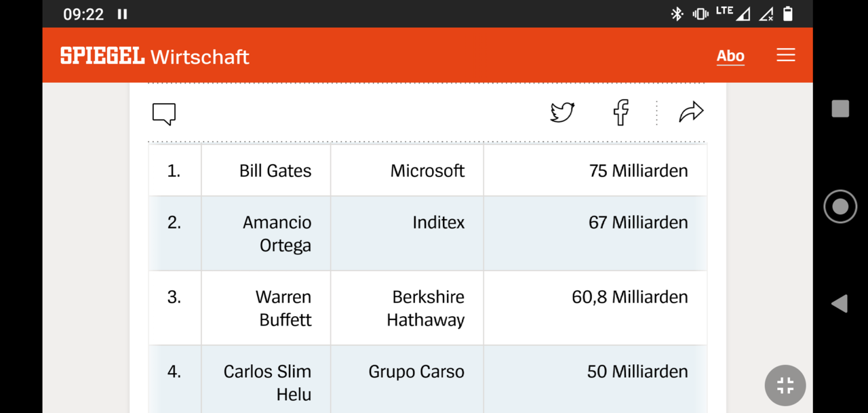Open the hamburger menu

click(786, 56)
